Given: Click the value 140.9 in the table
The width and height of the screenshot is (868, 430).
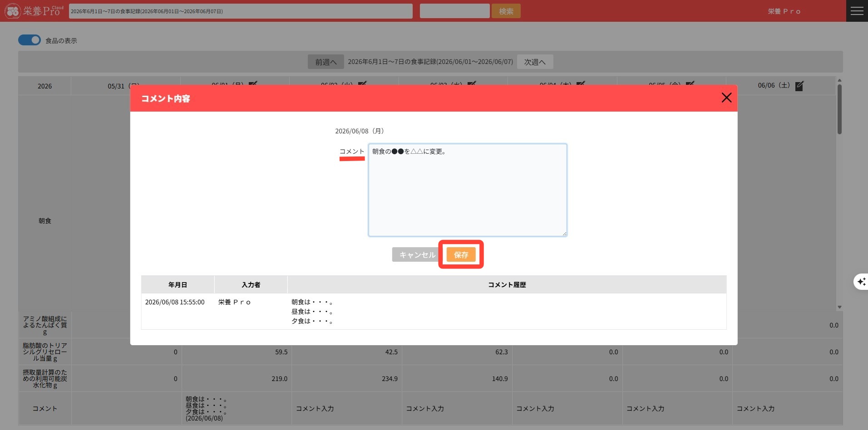Looking at the screenshot, I should point(500,378).
